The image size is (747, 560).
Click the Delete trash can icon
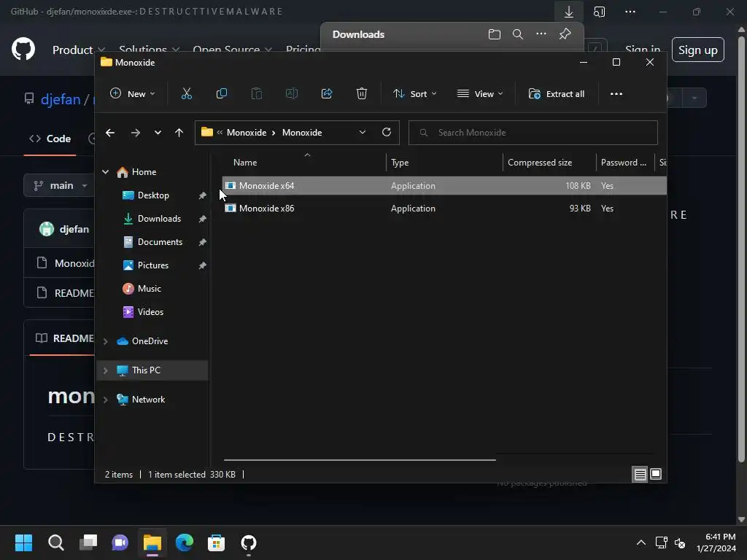[x=362, y=94]
